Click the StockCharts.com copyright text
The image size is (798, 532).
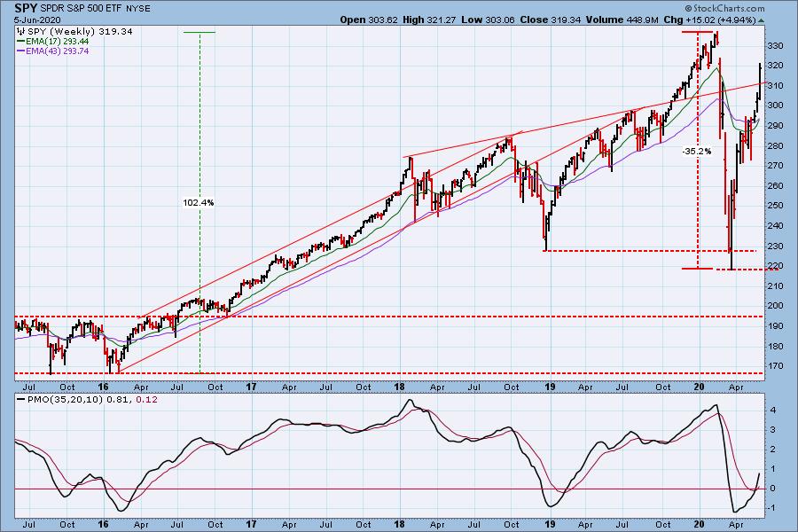pos(724,8)
